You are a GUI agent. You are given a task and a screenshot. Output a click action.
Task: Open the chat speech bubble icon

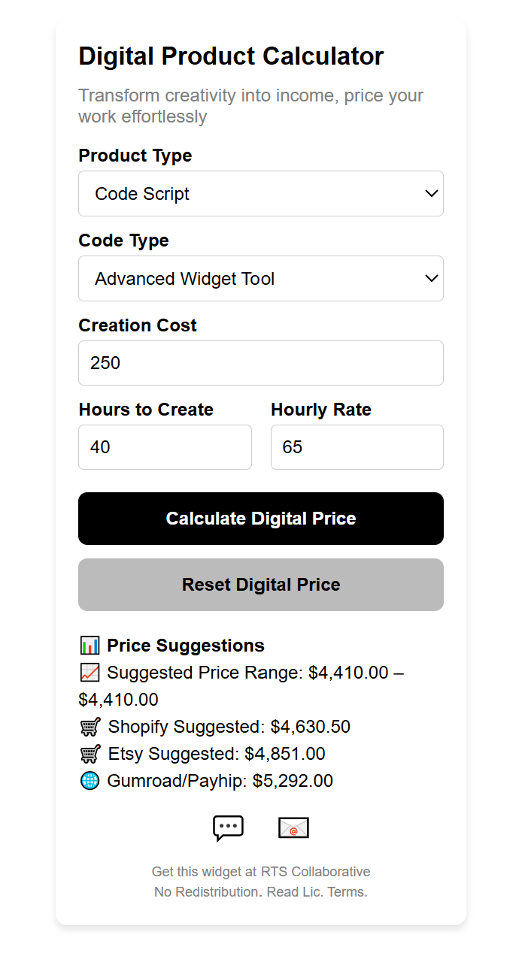[228, 827]
